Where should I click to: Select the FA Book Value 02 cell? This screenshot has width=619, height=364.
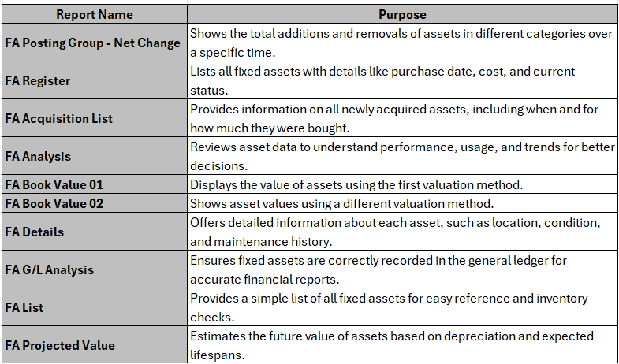click(95, 203)
